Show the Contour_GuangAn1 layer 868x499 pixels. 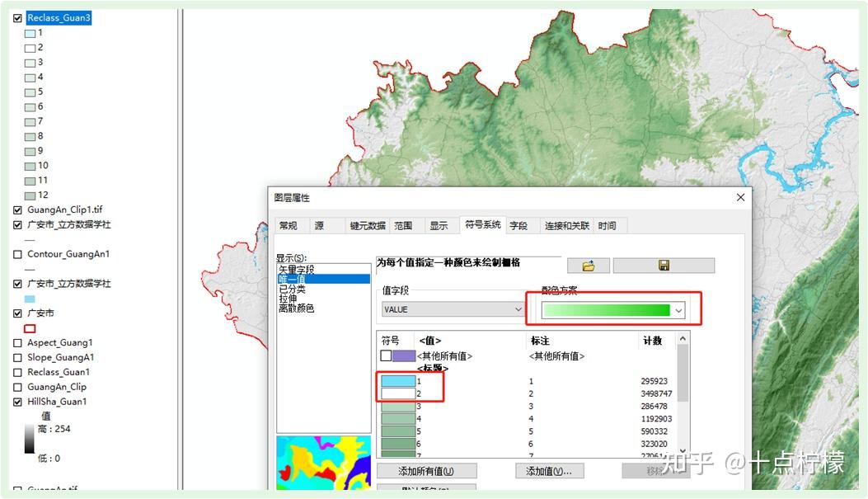[x=18, y=253]
